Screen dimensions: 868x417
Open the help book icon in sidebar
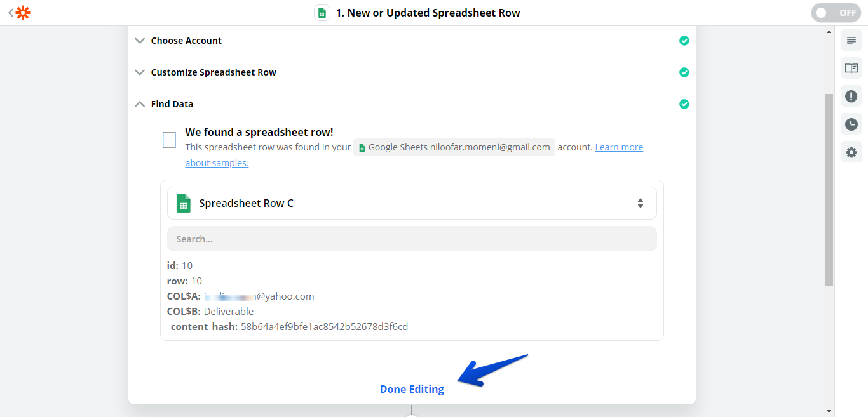tap(851, 68)
